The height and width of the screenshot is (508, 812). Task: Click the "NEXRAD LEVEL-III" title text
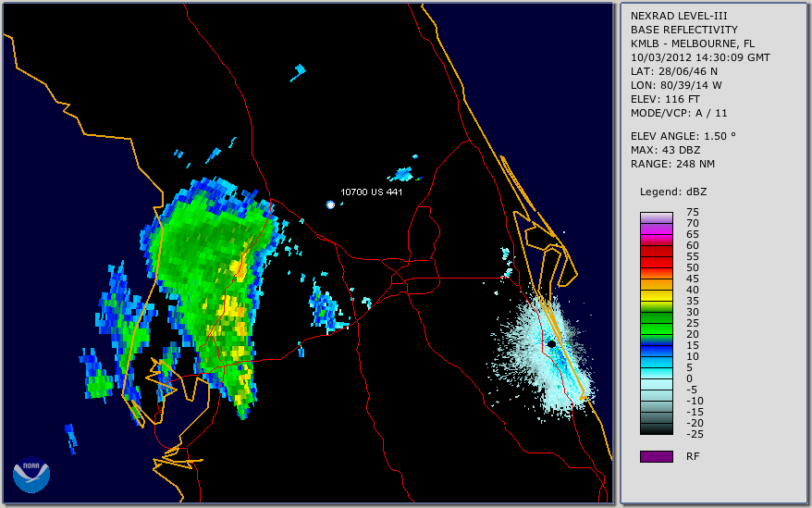pyautogui.click(x=679, y=16)
